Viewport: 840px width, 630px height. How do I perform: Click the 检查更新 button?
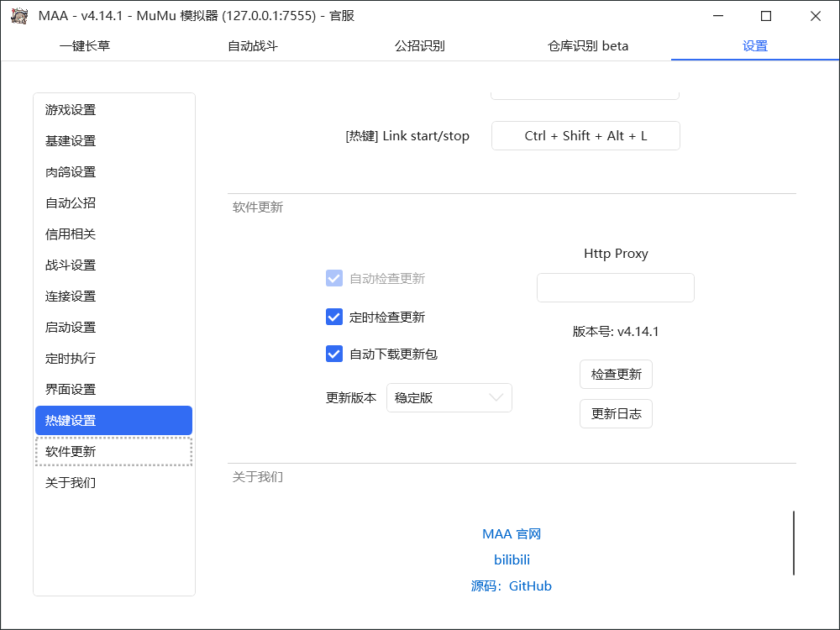click(616, 374)
